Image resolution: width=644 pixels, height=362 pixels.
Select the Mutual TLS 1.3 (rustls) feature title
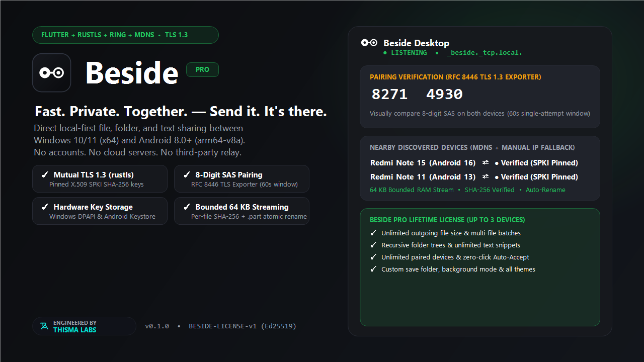pos(94,175)
